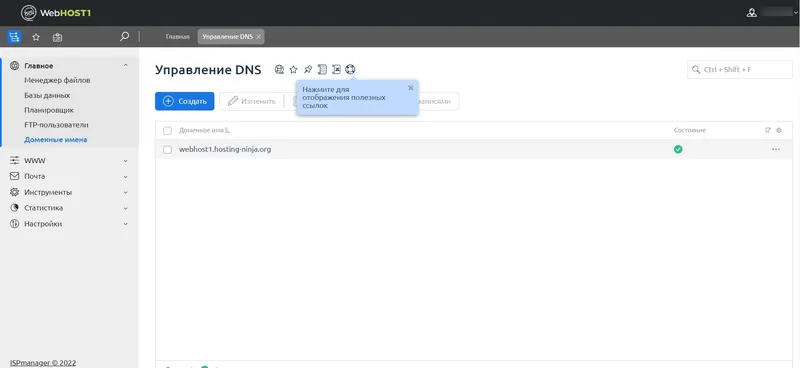The image size is (800, 368).
Task: Open the ISPmanager © 2022 link
Action: point(43,363)
